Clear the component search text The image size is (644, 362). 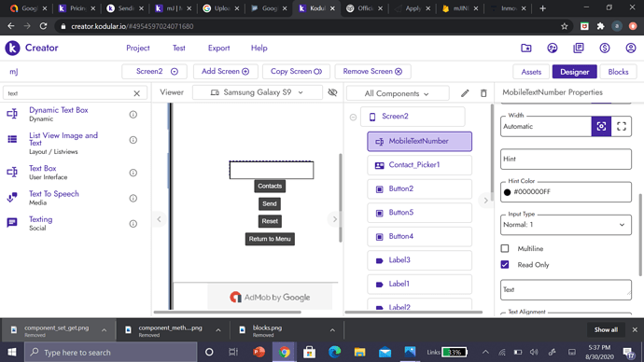(x=137, y=93)
